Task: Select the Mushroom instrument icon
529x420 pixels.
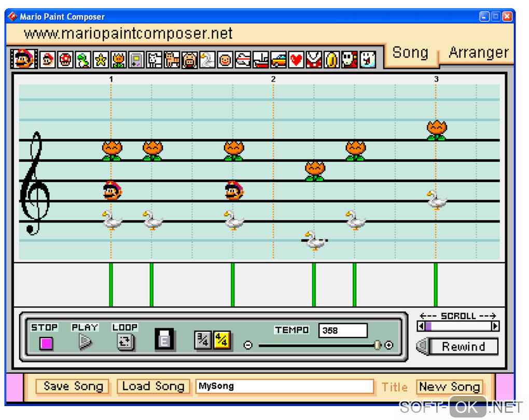Action: coord(65,60)
